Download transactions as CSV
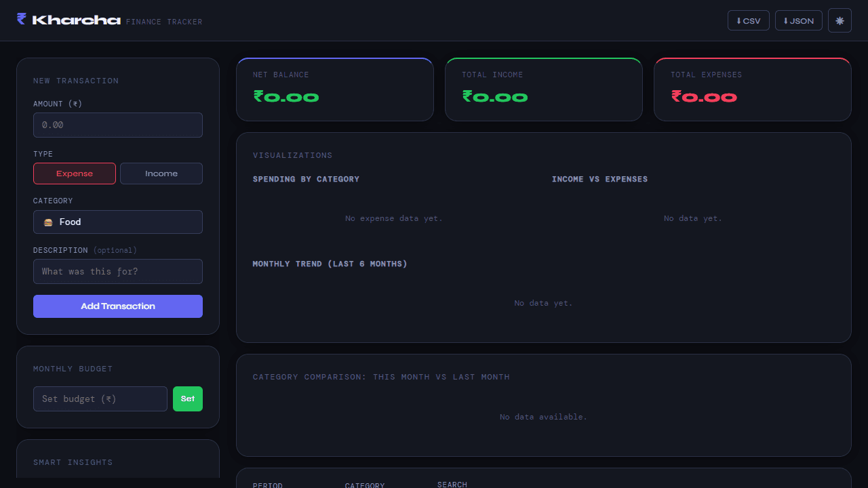Screen dimensions: 868x488 click(749, 20)
